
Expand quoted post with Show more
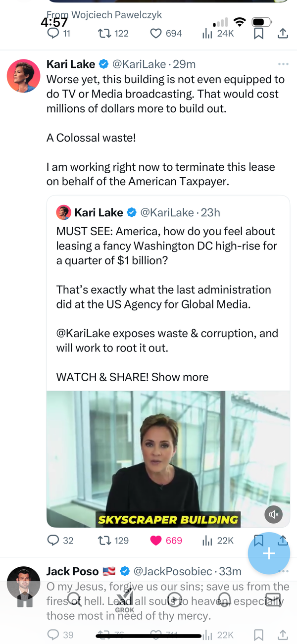pos(180,377)
